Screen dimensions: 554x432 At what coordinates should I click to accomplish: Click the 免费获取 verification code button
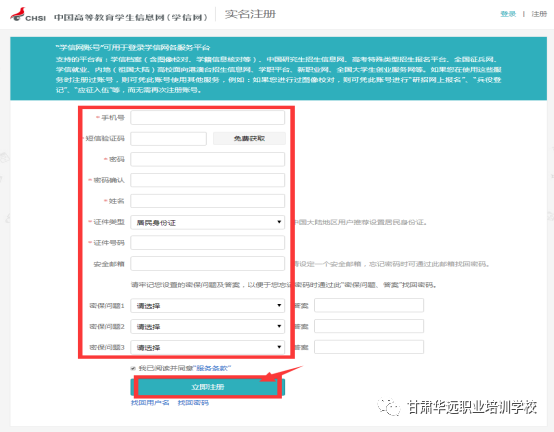pos(249,138)
